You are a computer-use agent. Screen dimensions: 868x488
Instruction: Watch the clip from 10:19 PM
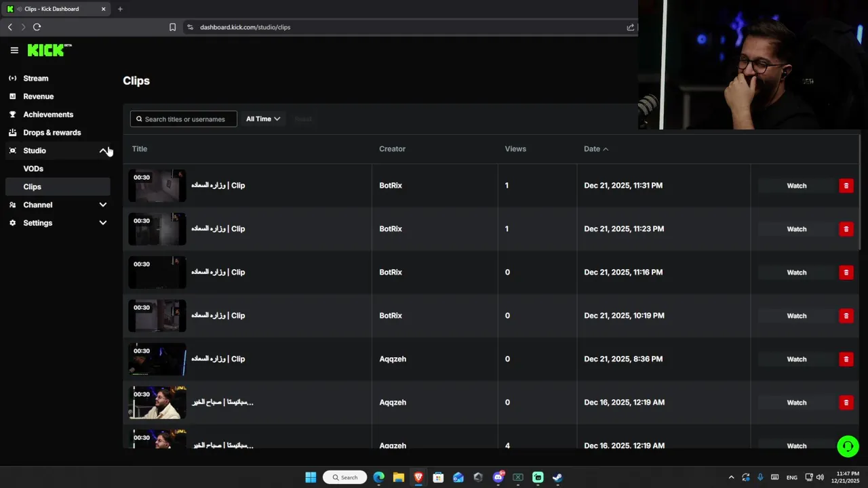[x=796, y=316]
